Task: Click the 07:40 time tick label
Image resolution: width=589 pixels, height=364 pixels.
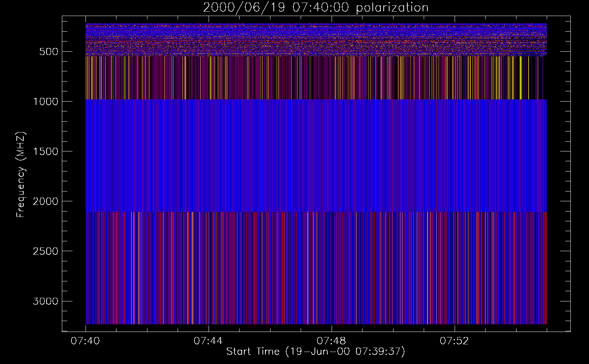Action: pyautogui.click(x=86, y=341)
